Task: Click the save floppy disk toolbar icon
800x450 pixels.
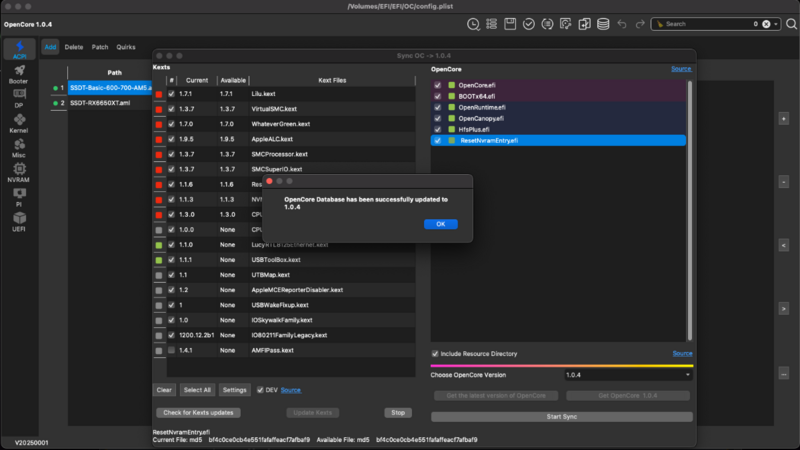Action: click(x=510, y=23)
